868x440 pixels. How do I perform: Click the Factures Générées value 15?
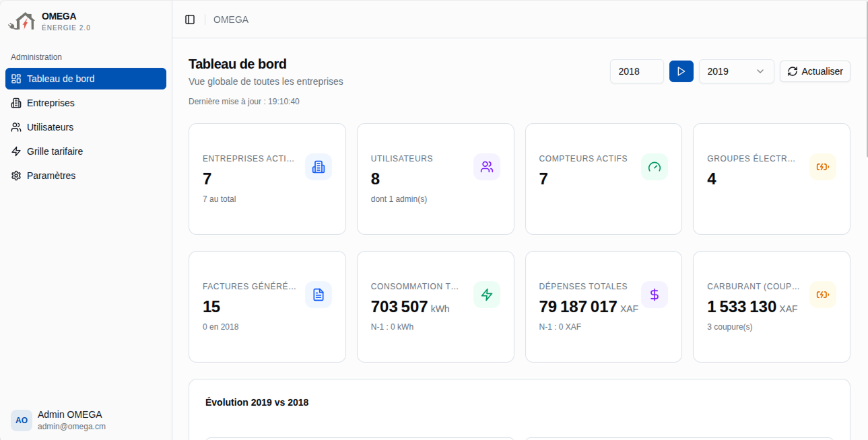coord(211,307)
